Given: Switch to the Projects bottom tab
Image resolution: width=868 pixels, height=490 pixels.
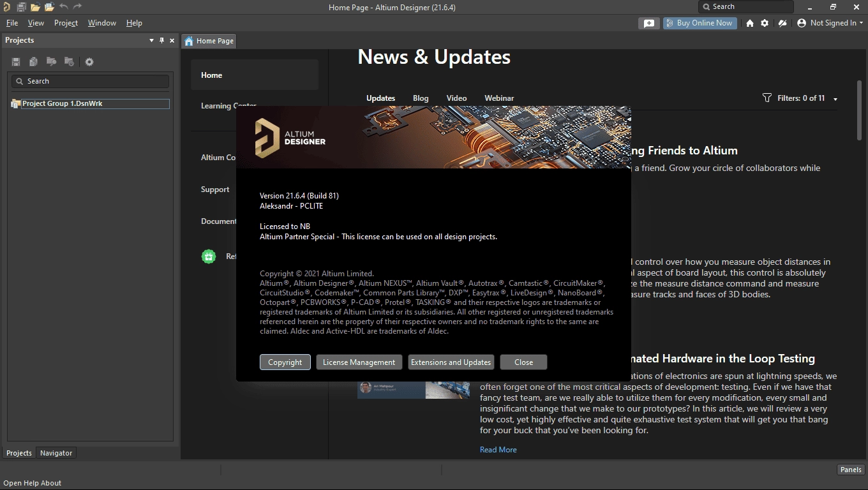Looking at the screenshot, I should pos(19,453).
